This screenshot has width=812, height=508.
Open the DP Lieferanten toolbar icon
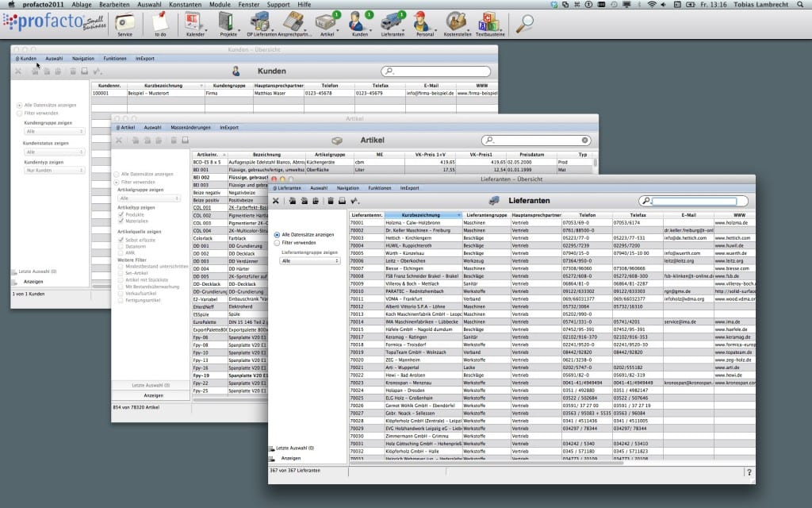pos(260,24)
